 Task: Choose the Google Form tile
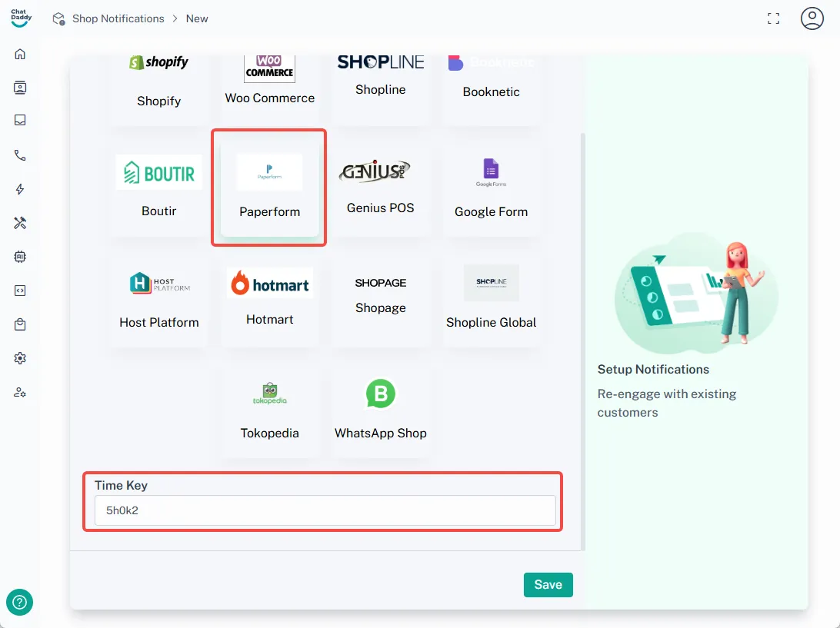[491, 188]
